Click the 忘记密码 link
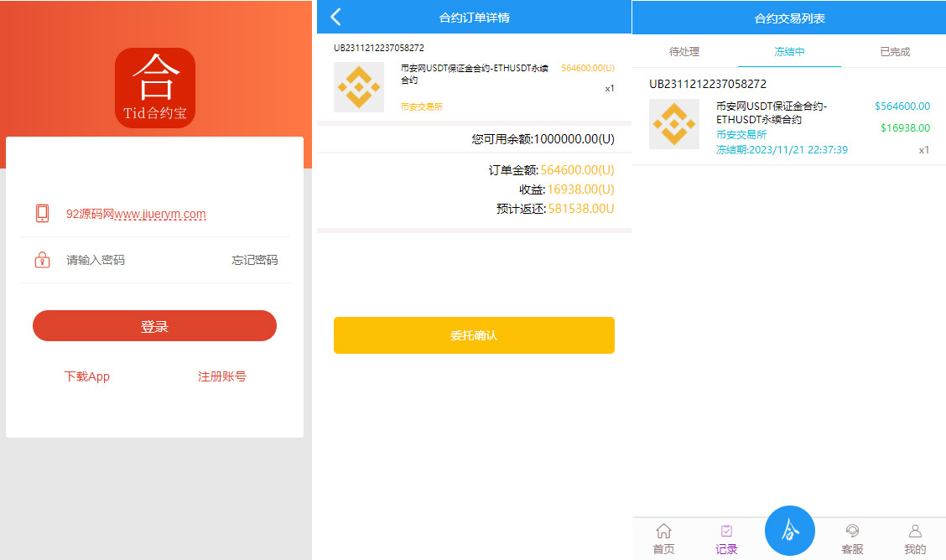Image resolution: width=946 pixels, height=560 pixels. 254,260
